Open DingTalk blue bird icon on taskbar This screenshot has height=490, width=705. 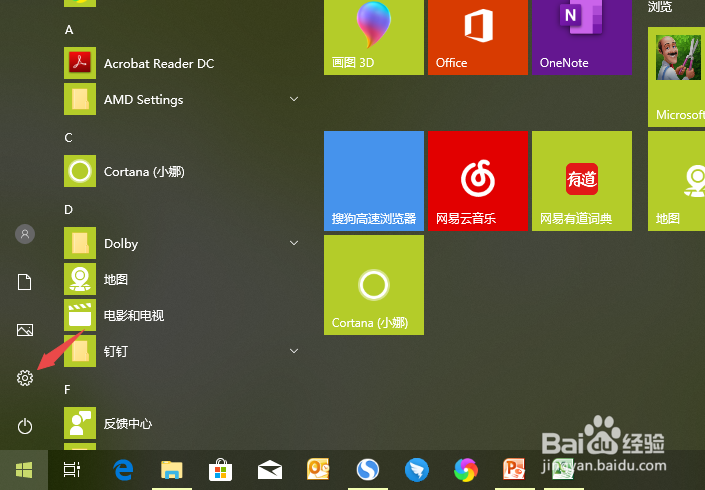[417, 470]
